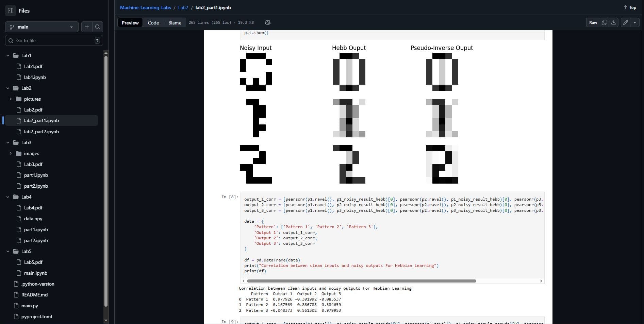Expand the images folder inside Lab3
This screenshot has height=324, width=644.
pyautogui.click(x=11, y=153)
